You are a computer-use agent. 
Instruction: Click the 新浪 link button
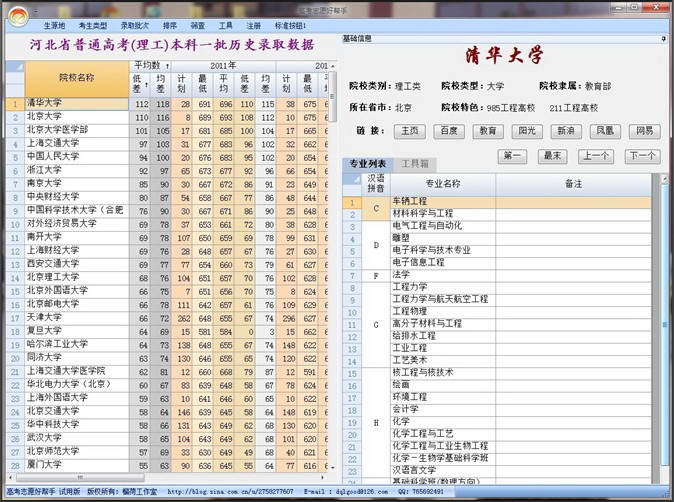coord(566,131)
